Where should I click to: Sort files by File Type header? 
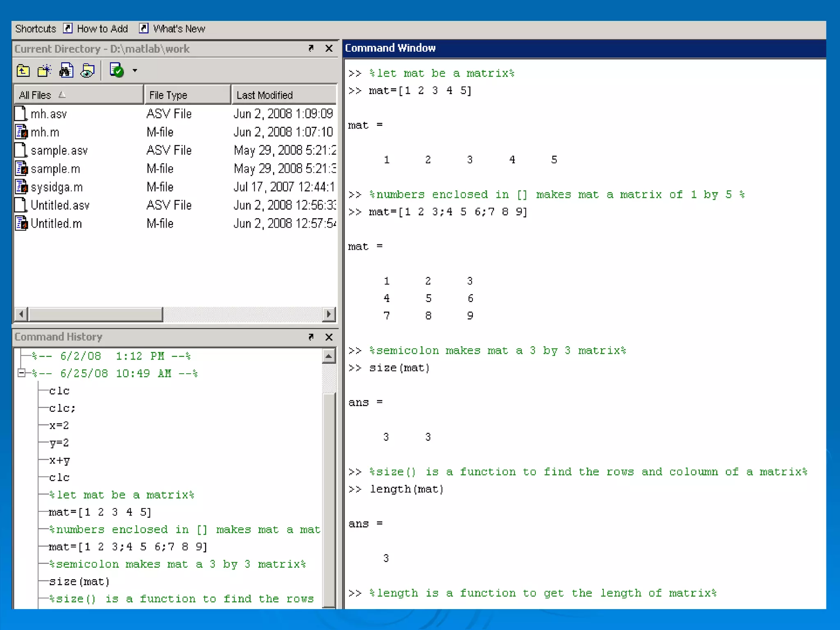pyautogui.click(x=187, y=95)
